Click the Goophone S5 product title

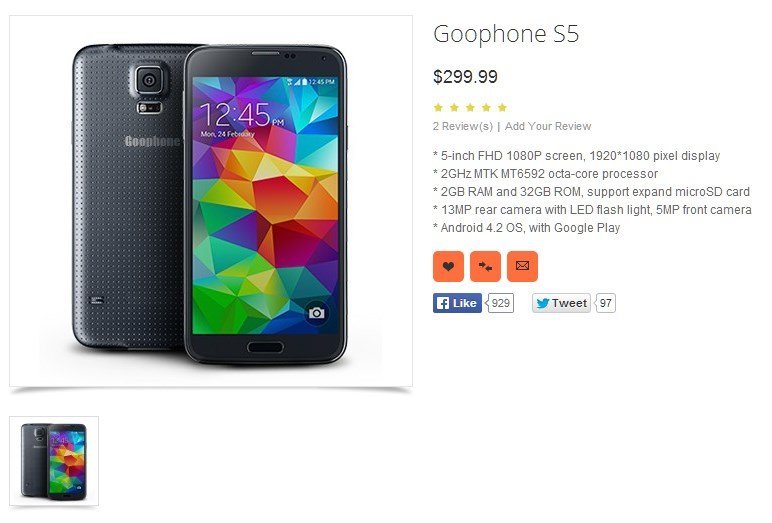(x=506, y=34)
